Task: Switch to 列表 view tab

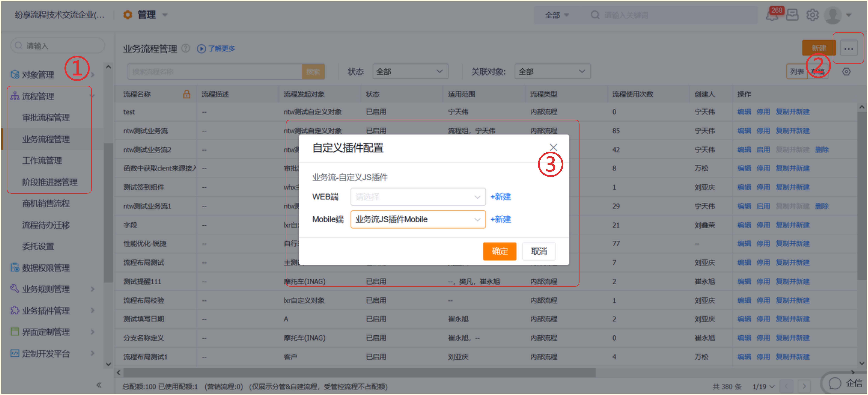Action: click(797, 72)
